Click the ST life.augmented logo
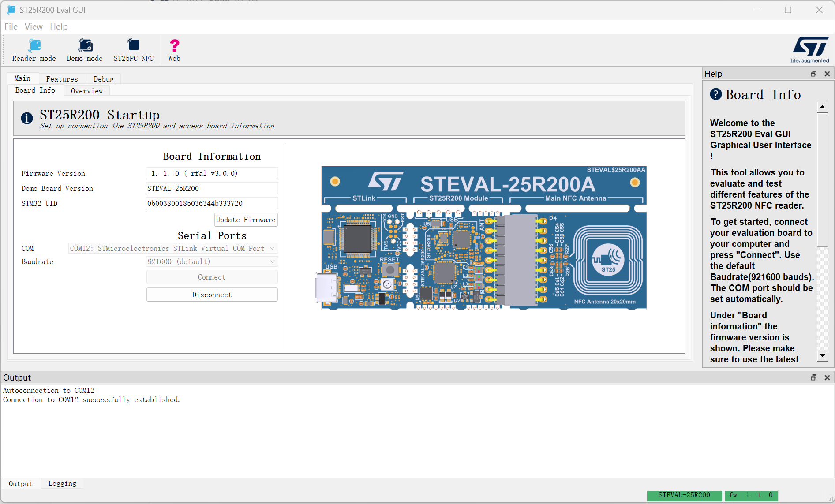This screenshot has height=504, width=835. point(810,50)
